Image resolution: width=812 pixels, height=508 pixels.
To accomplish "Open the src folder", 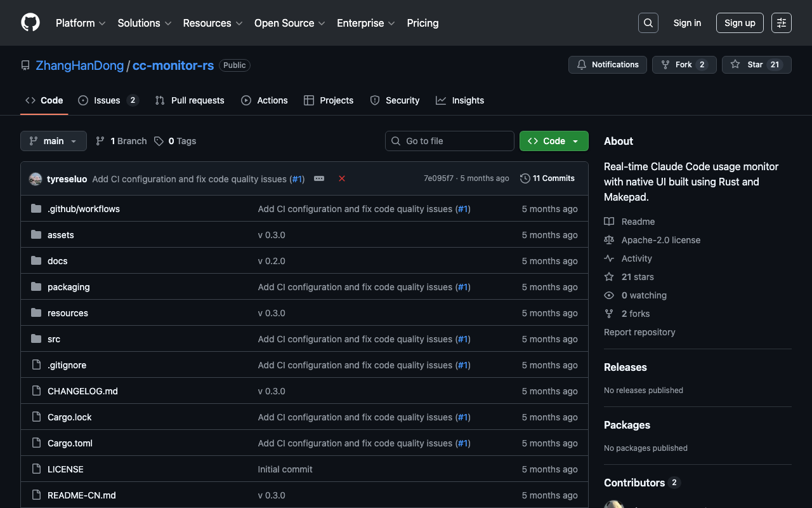I will [54, 339].
